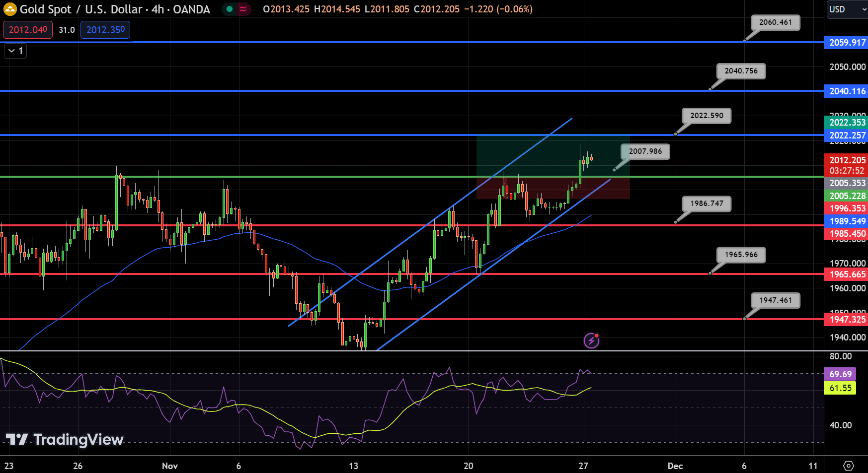
Task: Click the pink data mode wave icon
Action: coord(243,9)
